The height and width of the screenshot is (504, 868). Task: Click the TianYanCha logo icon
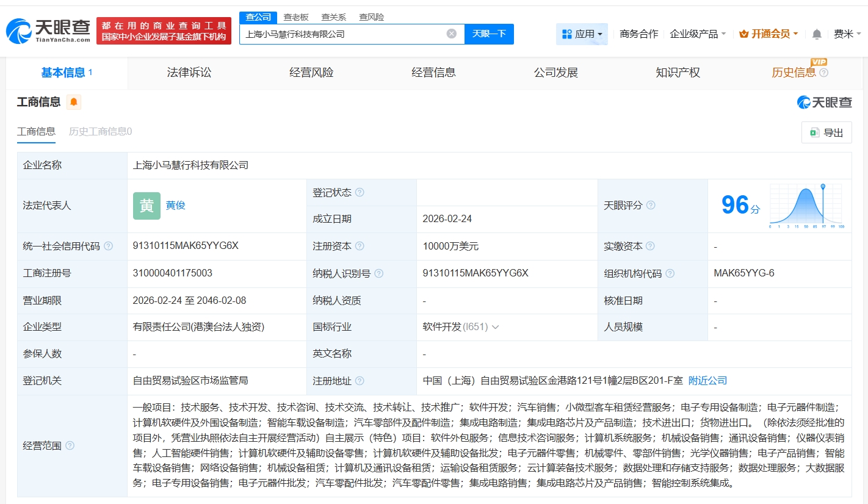click(18, 31)
